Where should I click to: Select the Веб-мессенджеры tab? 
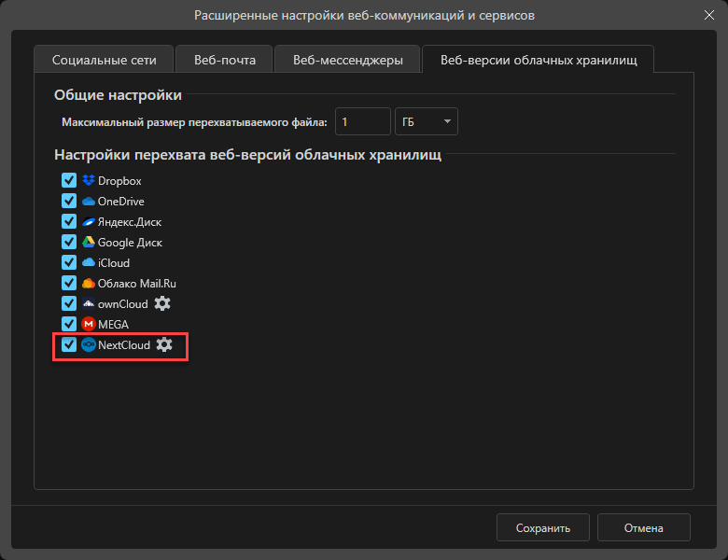point(347,60)
